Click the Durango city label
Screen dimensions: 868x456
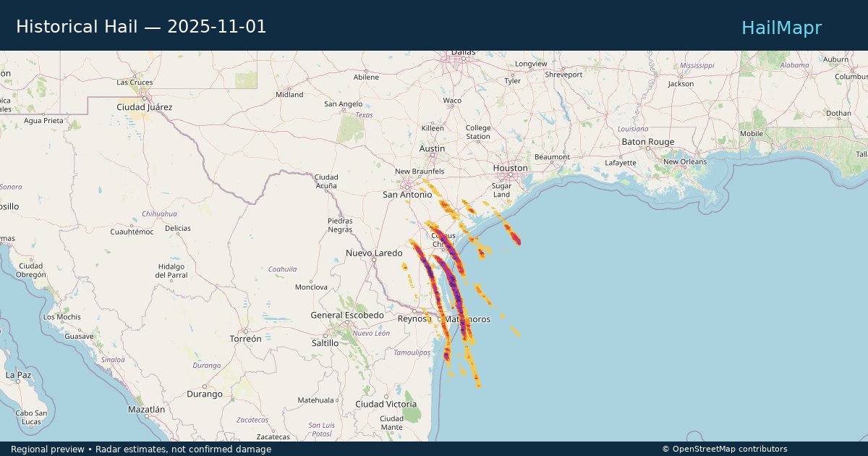pyautogui.click(x=205, y=394)
